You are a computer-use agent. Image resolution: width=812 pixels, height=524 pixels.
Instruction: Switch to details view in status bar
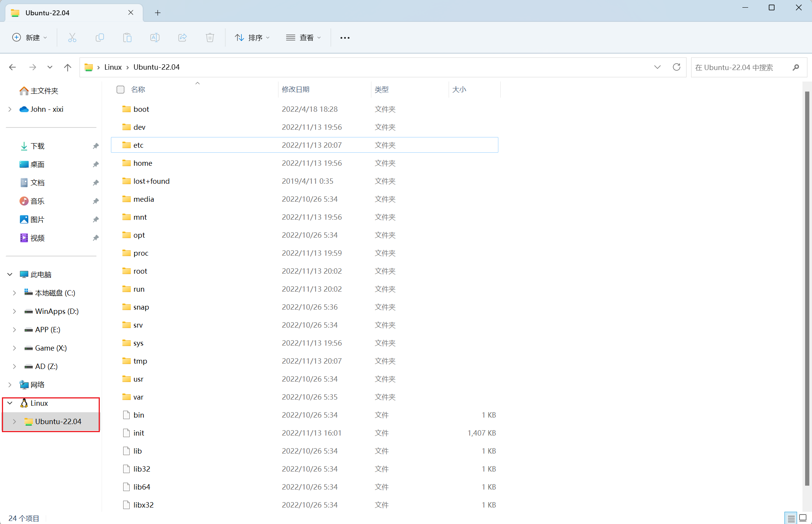791,518
